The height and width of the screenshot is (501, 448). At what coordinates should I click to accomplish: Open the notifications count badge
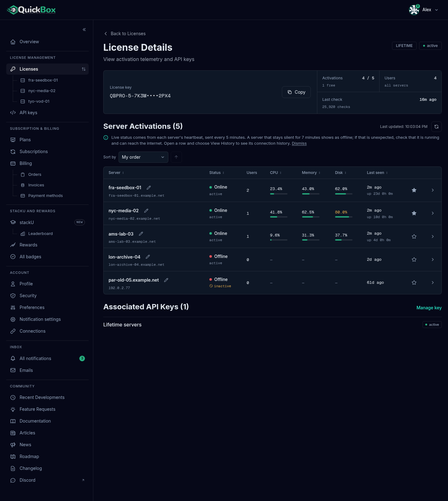(x=82, y=358)
